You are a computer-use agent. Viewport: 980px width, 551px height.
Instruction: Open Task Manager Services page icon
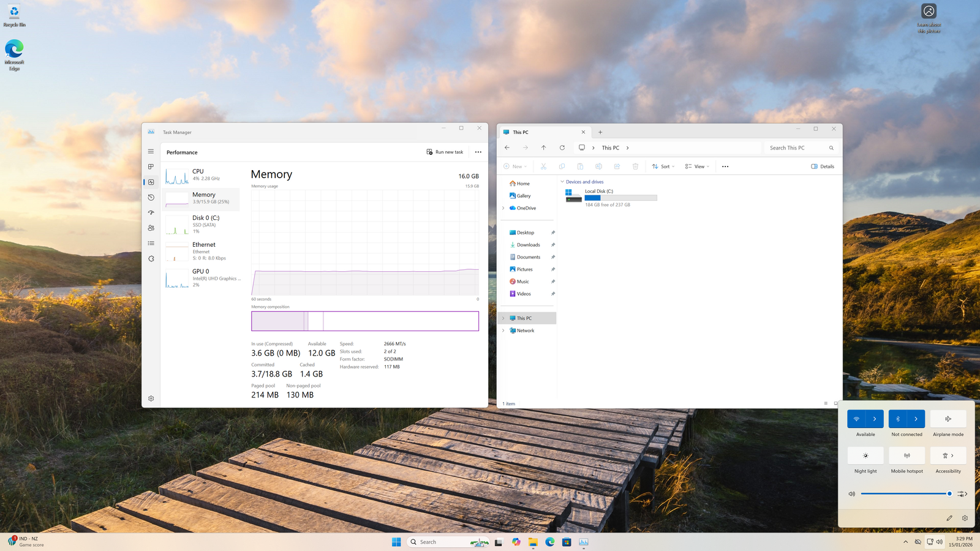pyautogui.click(x=151, y=258)
